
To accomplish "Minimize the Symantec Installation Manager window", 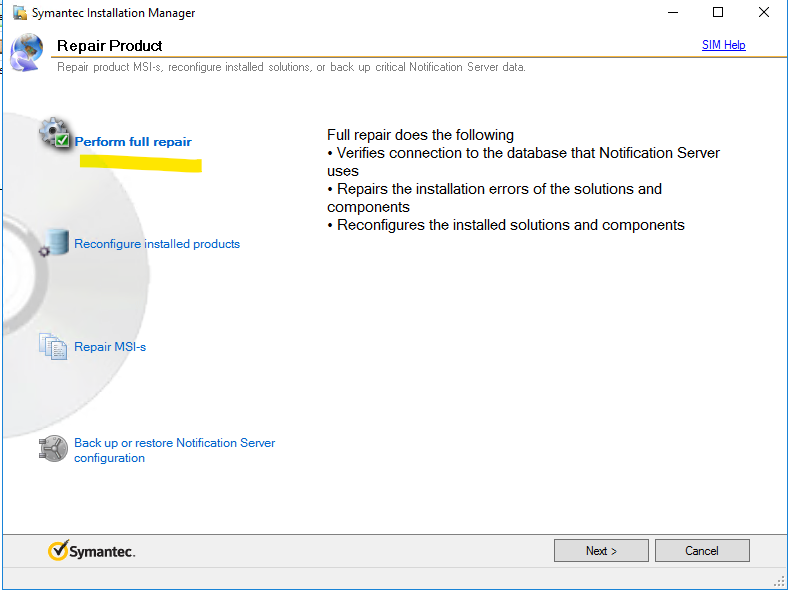I will point(673,13).
